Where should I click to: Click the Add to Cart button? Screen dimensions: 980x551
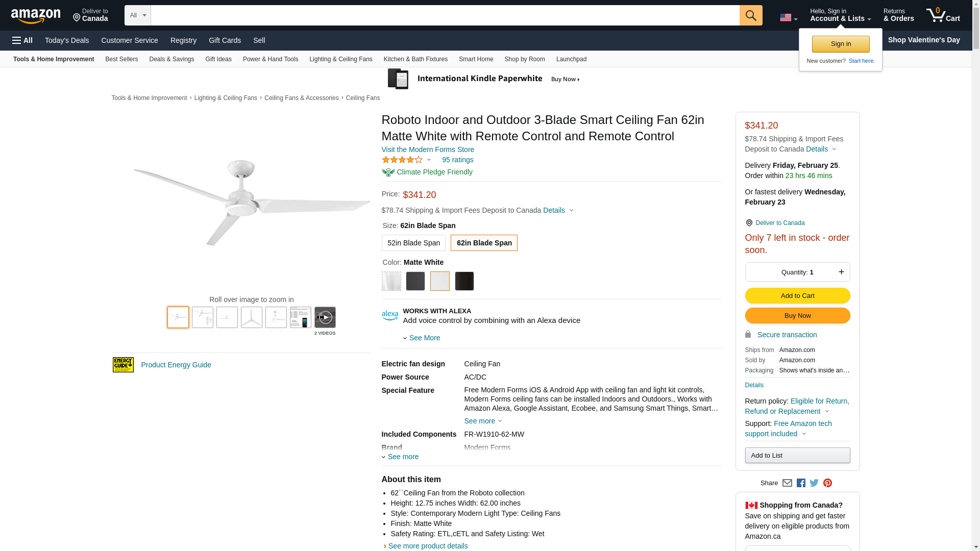(x=797, y=296)
